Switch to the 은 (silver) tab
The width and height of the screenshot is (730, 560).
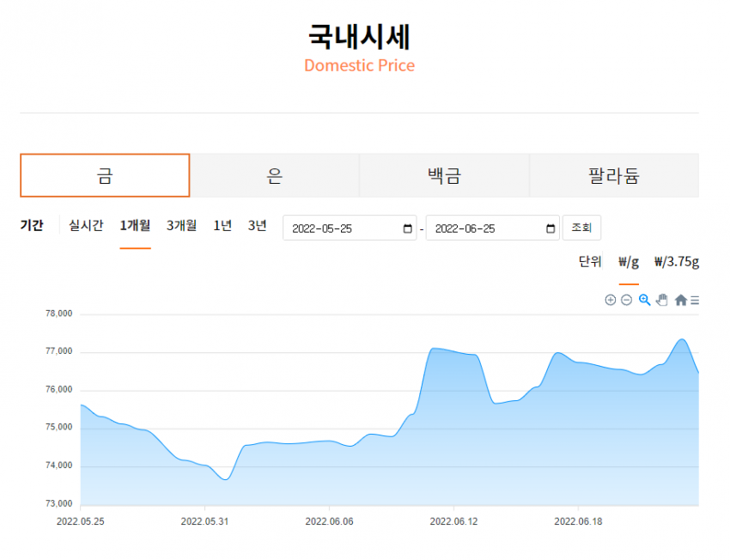[x=275, y=175]
